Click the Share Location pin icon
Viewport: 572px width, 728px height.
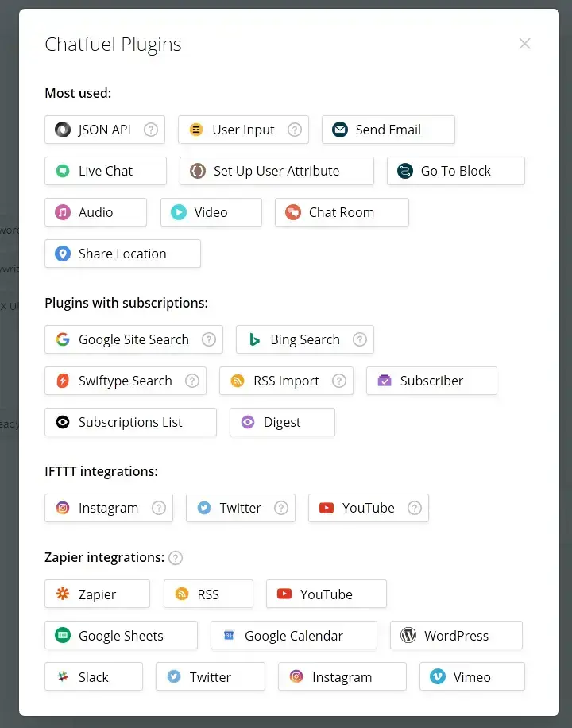(63, 254)
